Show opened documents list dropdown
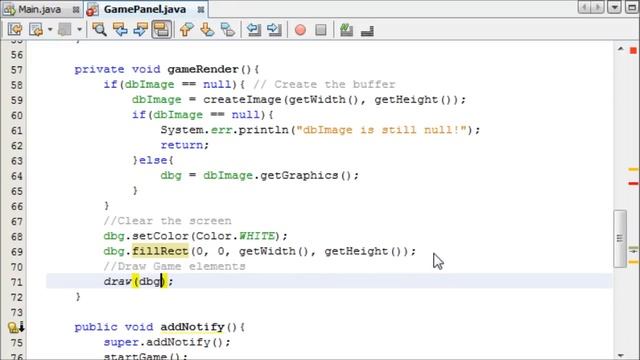640x360 pixels. [x=614, y=7]
